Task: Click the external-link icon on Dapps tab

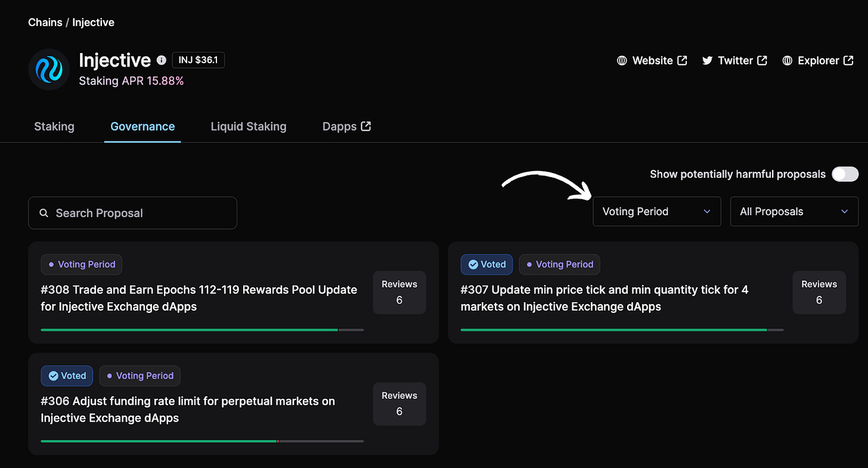Action: (366, 126)
